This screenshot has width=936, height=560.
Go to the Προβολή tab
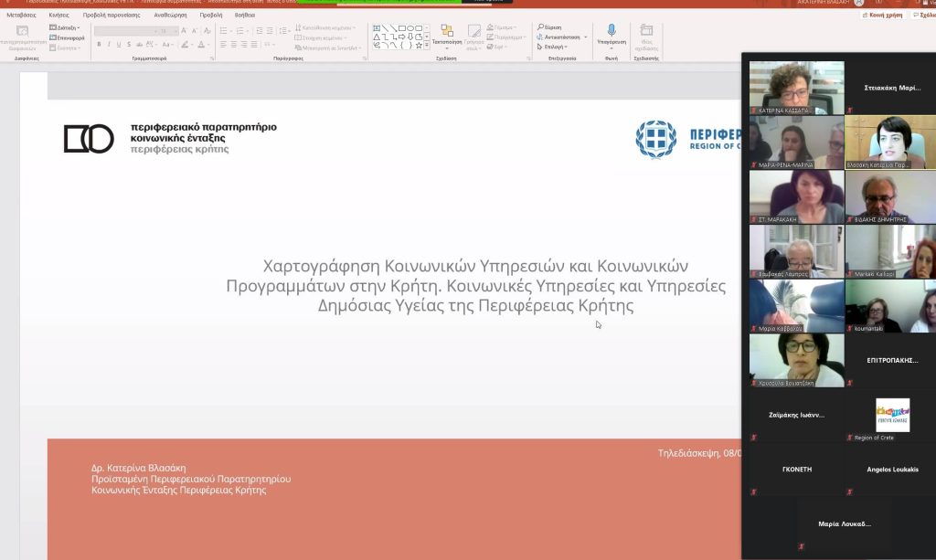(211, 15)
